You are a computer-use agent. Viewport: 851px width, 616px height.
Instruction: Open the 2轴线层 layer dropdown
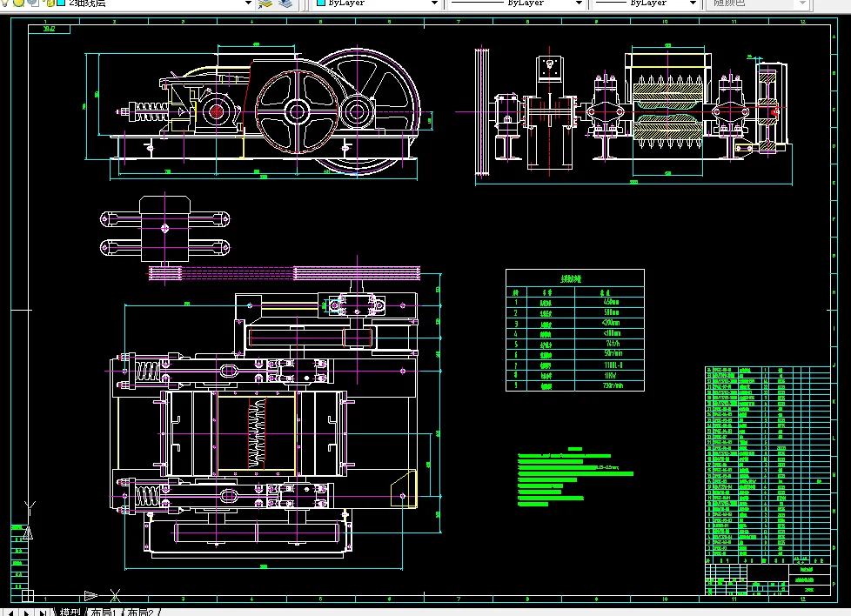coord(248,3)
